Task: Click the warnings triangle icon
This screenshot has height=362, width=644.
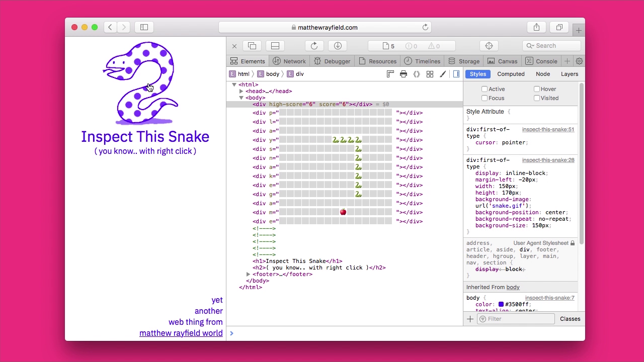Action: [434, 46]
